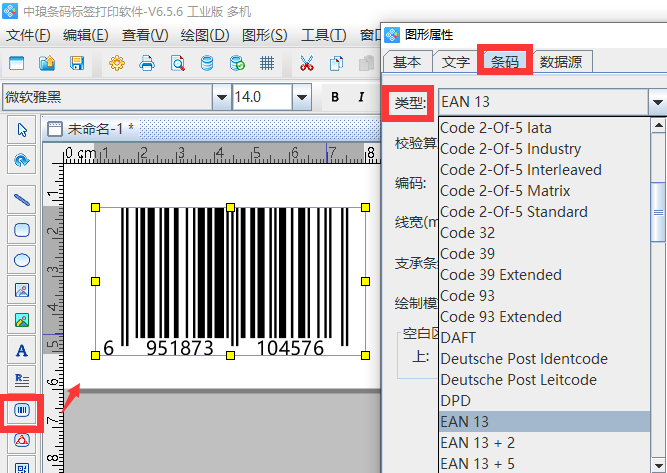Screen dimensions: 667x473
Task: Select the rounded rectangle tool
Action: coord(22,230)
